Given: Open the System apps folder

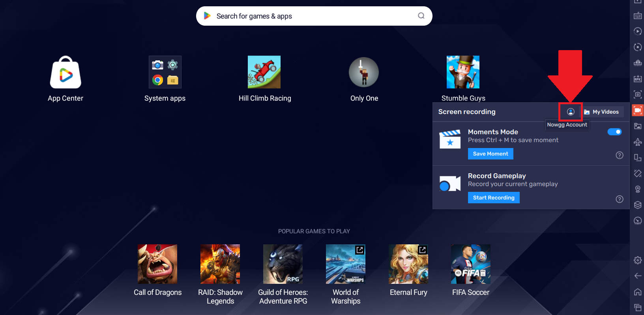Looking at the screenshot, I should pyautogui.click(x=165, y=72).
